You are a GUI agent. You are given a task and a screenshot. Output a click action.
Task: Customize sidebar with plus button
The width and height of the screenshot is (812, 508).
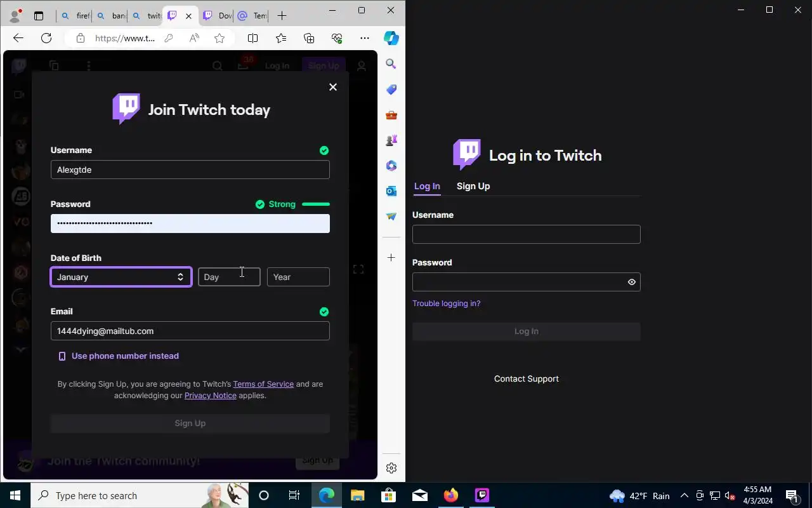click(391, 258)
